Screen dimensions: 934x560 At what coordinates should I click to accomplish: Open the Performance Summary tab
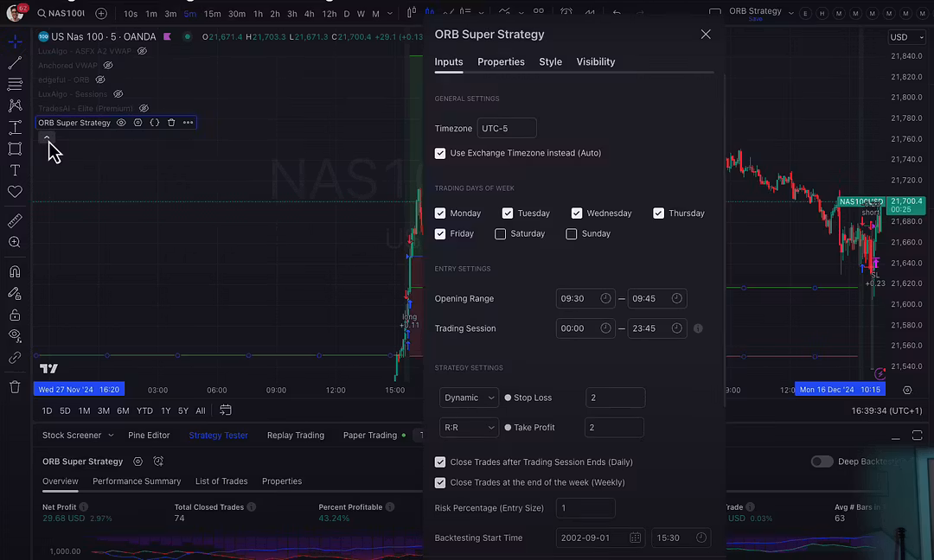(137, 481)
